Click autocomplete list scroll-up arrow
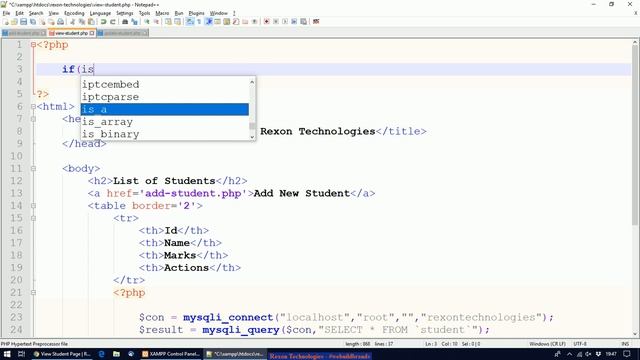 [252, 82]
